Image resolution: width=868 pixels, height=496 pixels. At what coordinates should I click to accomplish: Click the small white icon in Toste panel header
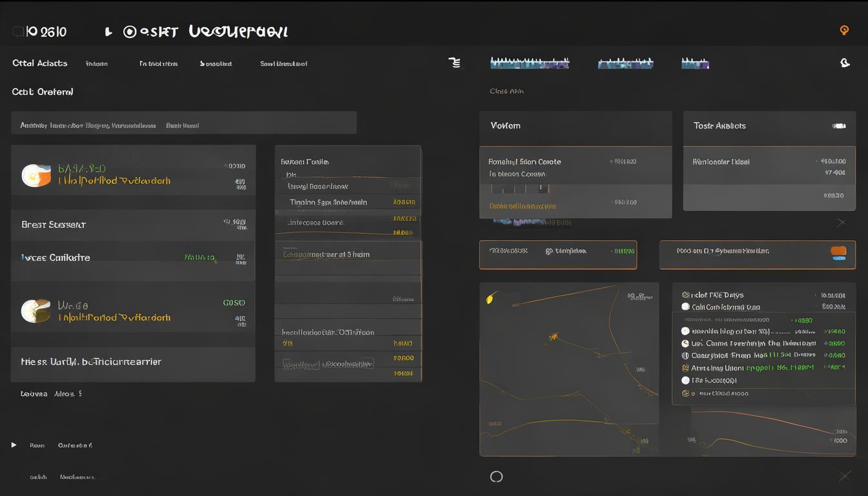[x=839, y=126]
